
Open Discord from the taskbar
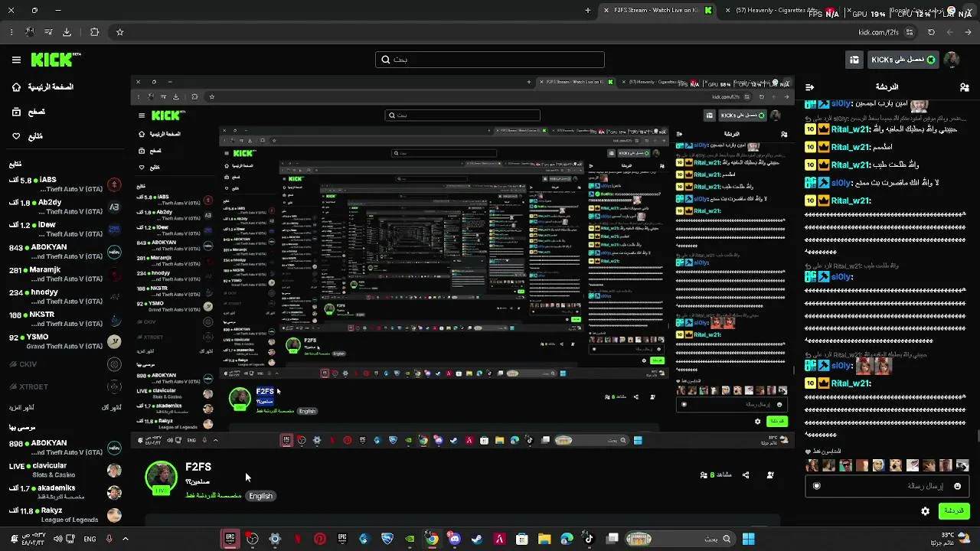tap(455, 539)
